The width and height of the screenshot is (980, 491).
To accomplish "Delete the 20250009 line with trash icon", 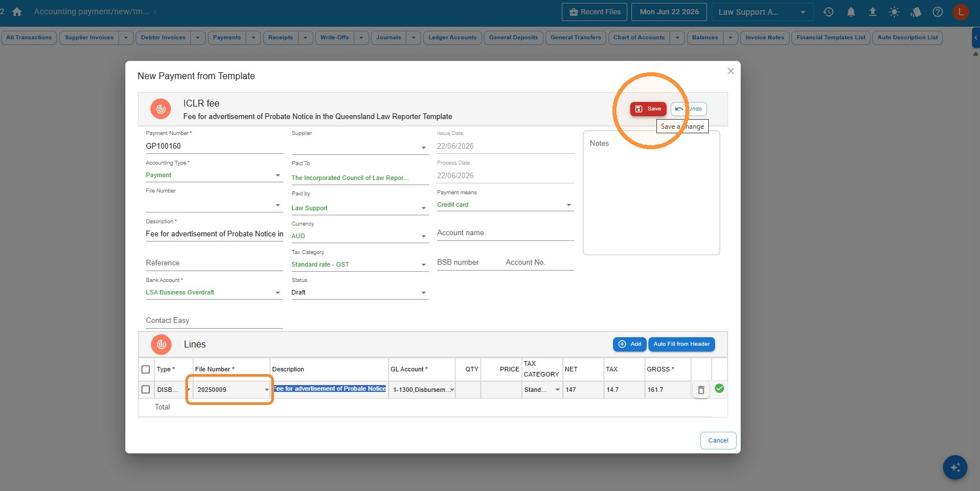I will pyautogui.click(x=701, y=390).
